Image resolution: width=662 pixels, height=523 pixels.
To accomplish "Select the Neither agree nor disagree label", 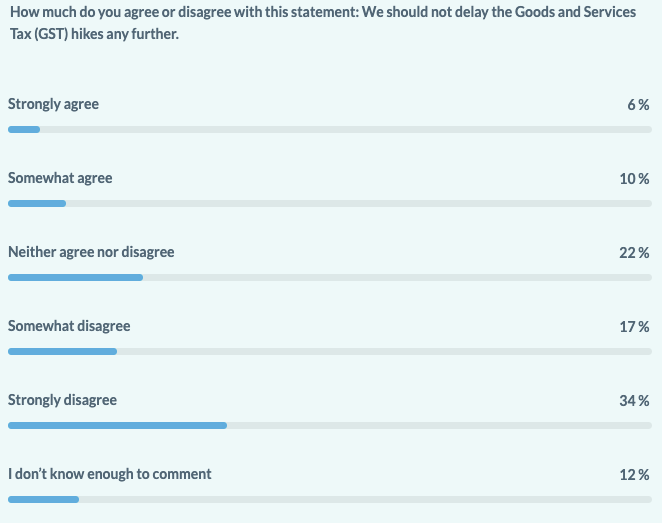I will (91, 252).
